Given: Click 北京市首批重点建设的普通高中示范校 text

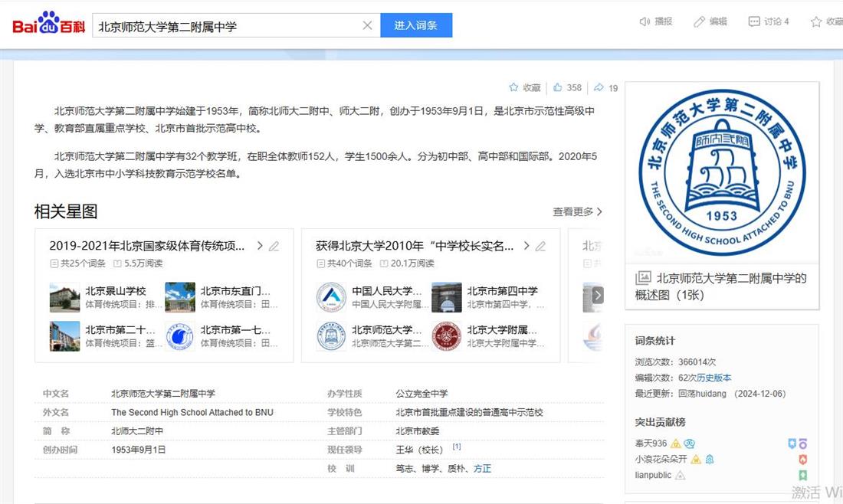Looking at the screenshot, I should [469, 413].
